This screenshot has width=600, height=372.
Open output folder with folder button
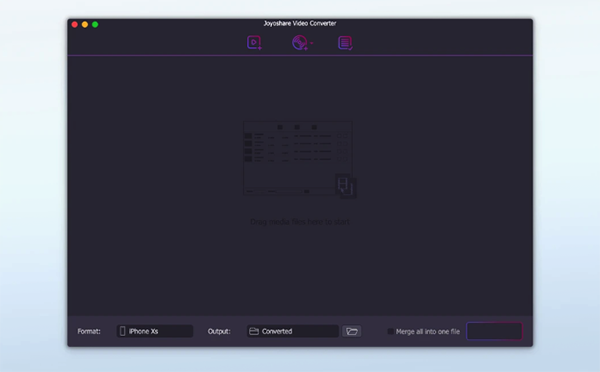point(352,331)
